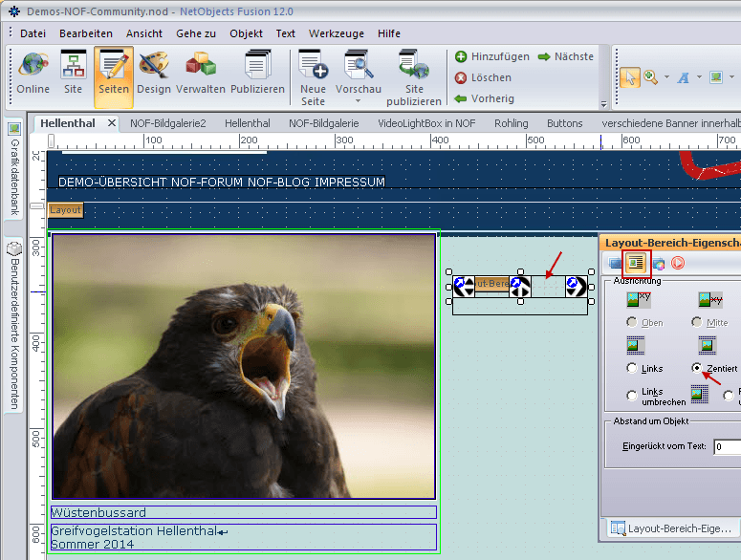Open the alignment tab icon in properties panel
The height and width of the screenshot is (560, 741).
pos(635,262)
